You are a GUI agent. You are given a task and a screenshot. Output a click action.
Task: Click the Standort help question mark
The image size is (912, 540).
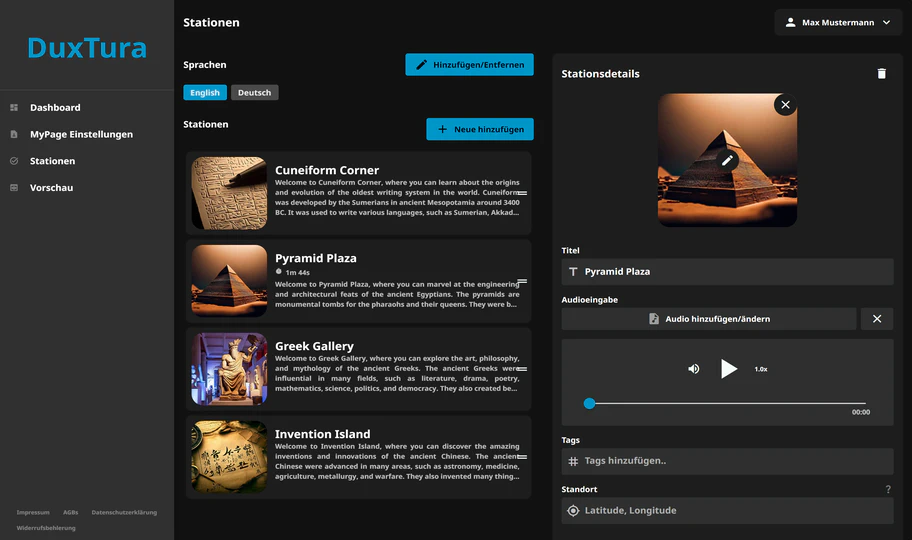(888, 489)
